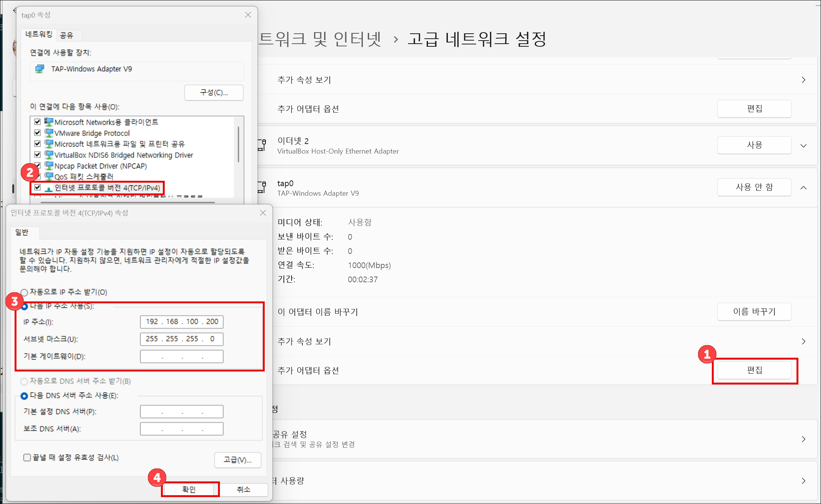Click the Npcap Packet Driver icon
Image resolution: width=821 pixels, height=504 pixels.
coord(49,166)
